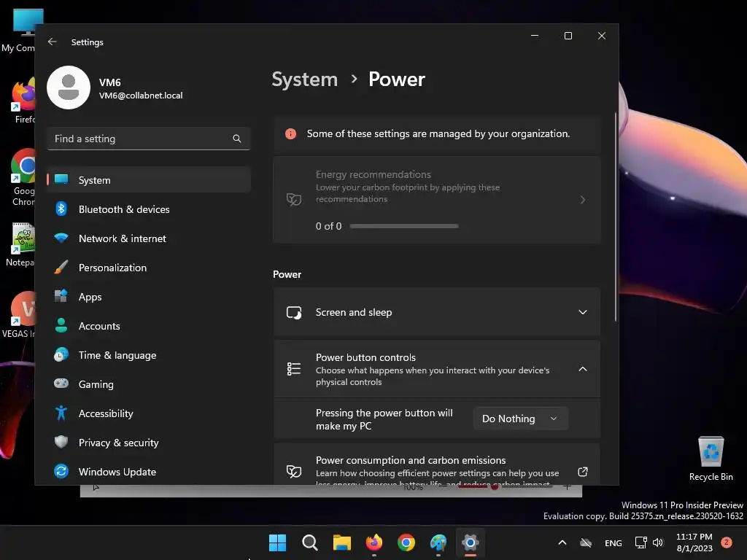Click the Energy recommendations progress bar

404,226
